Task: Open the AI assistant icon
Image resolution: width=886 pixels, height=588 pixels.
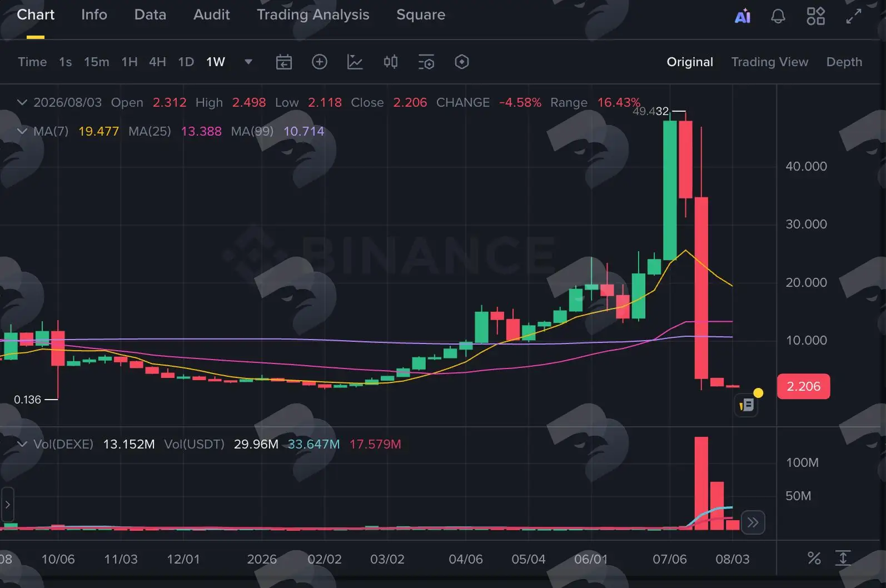Action: coord(743,16)
